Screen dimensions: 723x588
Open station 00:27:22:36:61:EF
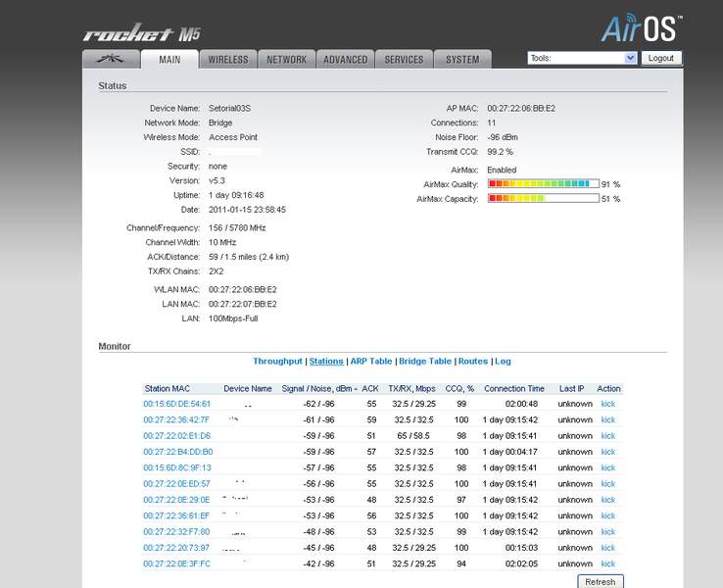click(x=176, y=515)
